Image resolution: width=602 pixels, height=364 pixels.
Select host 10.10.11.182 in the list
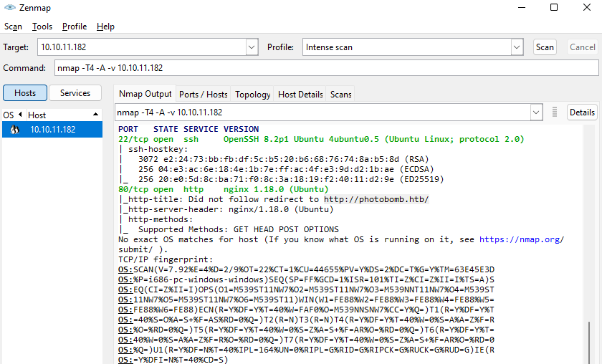52,130
